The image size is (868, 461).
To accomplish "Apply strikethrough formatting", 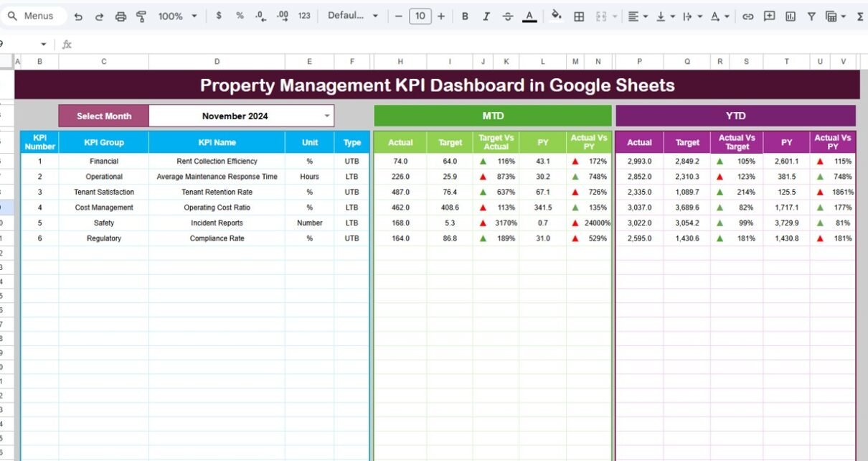I will tap(508, 16).
